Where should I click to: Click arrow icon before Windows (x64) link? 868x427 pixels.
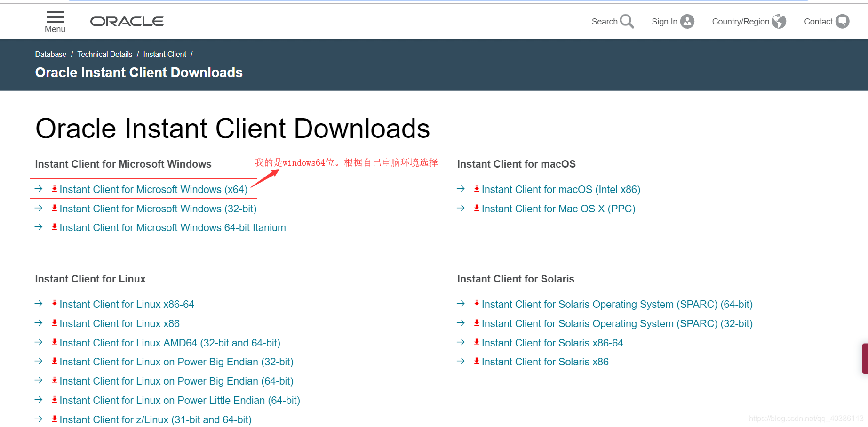39,189
